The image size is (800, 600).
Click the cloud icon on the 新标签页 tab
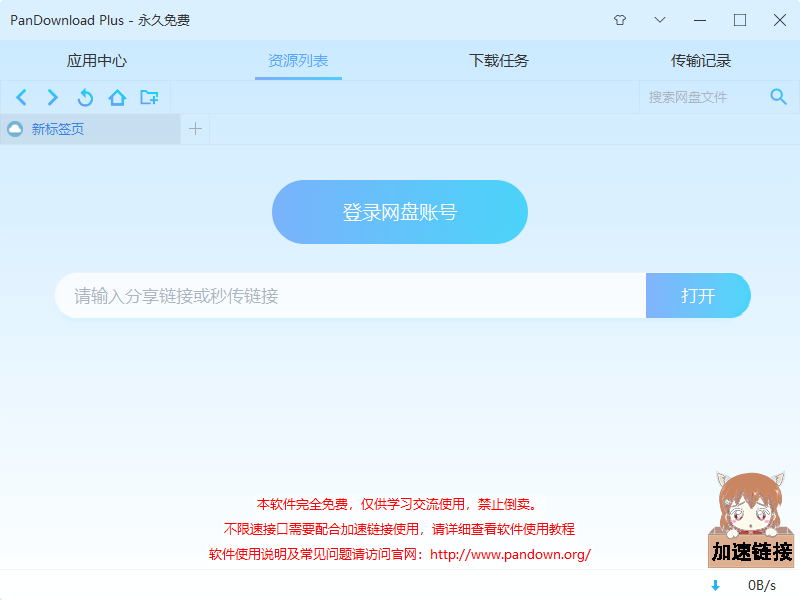tap(15, 129)
